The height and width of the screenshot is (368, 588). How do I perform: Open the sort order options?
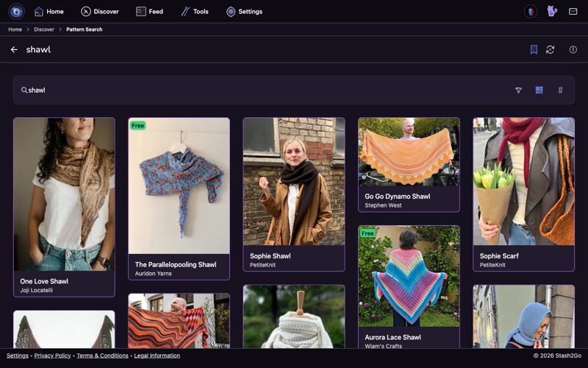click(x=560, y=90)
